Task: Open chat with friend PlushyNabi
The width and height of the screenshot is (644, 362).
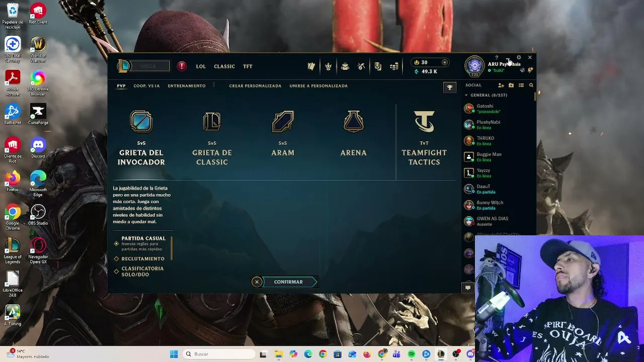Action: click(x=498, y=125)
